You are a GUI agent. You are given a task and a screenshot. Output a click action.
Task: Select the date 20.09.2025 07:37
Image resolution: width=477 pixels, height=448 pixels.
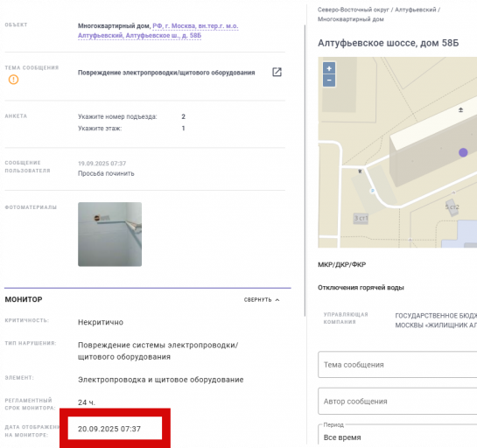tap(109, 429)
